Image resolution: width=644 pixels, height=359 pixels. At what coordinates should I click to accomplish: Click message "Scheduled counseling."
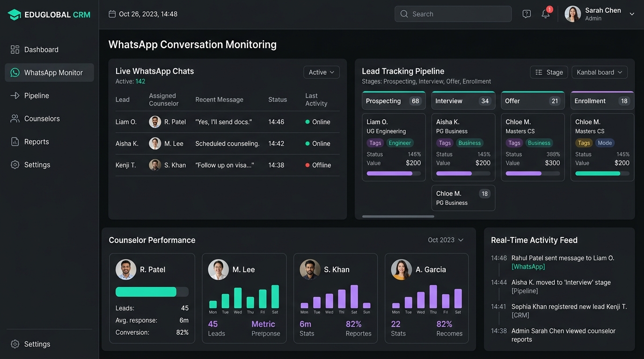[x=227, y=144]
